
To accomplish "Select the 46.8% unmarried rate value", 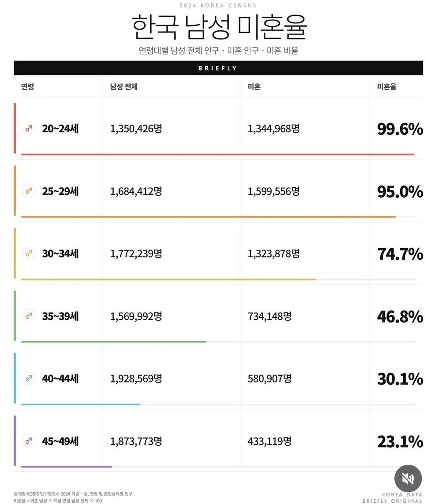I will coord(400,317).
